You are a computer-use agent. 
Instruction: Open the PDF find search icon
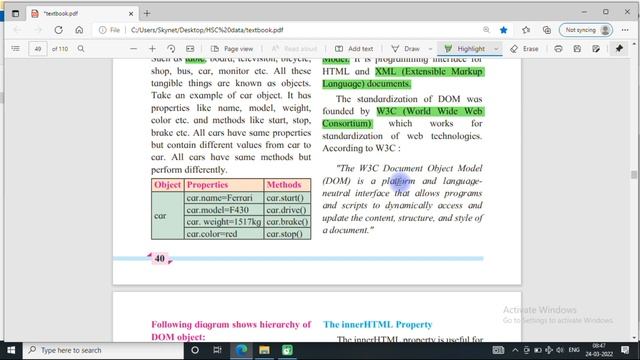81,49
